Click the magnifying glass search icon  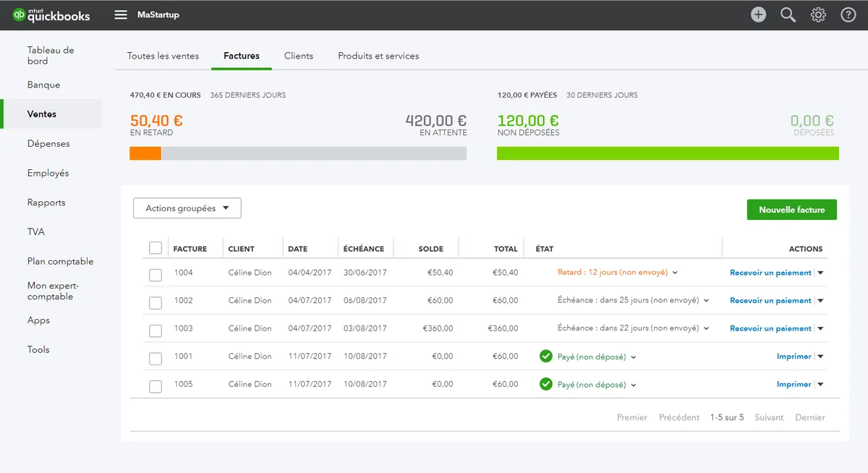(x=788, y=15)
